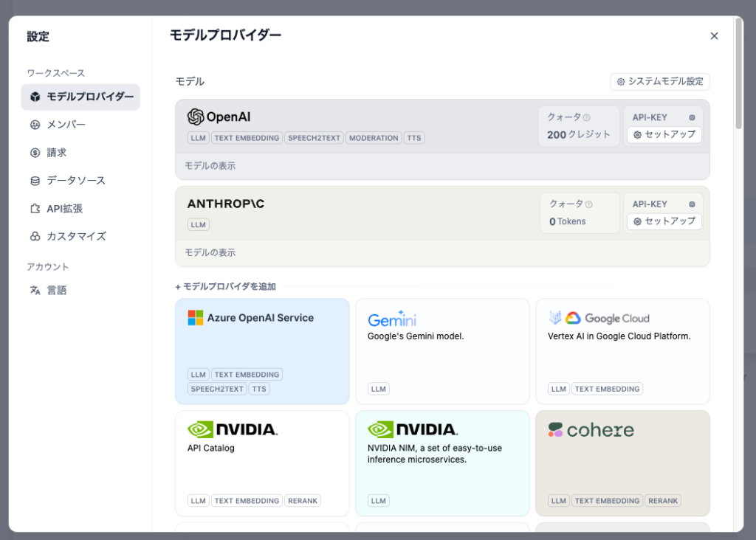Click the dollar coin billing icon
The image size is (756, 540).
coord(35,153)
